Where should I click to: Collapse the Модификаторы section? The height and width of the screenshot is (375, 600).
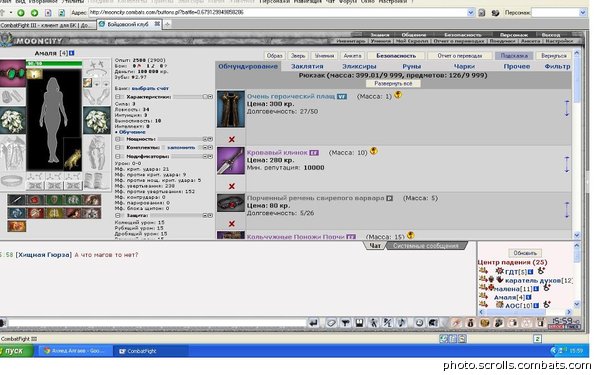coord(118,156)
